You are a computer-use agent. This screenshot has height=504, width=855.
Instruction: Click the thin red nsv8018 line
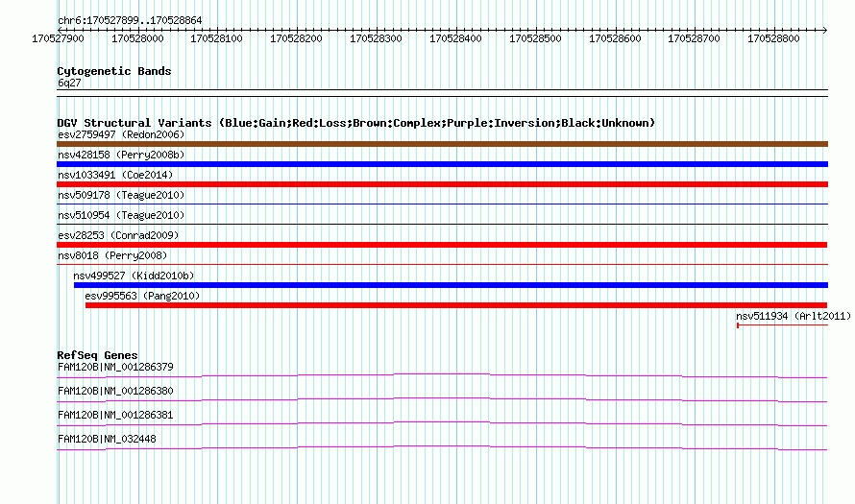click(442, 264)
